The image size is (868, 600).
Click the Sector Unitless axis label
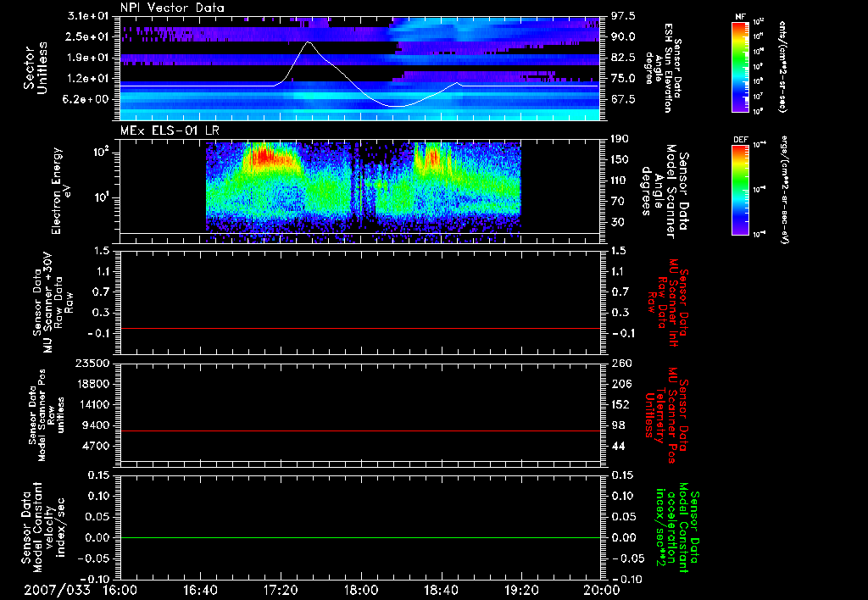point(36,68)
